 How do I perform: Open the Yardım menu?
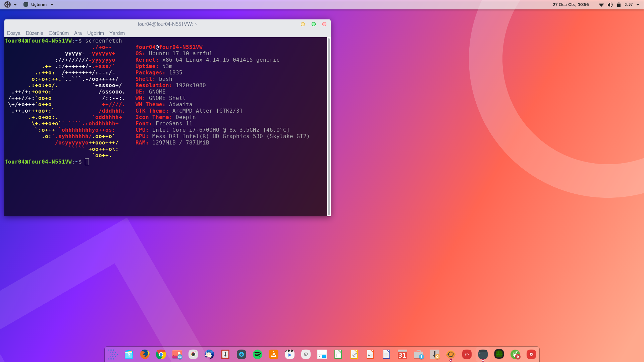pyautogui.click(x=117, y=33)
